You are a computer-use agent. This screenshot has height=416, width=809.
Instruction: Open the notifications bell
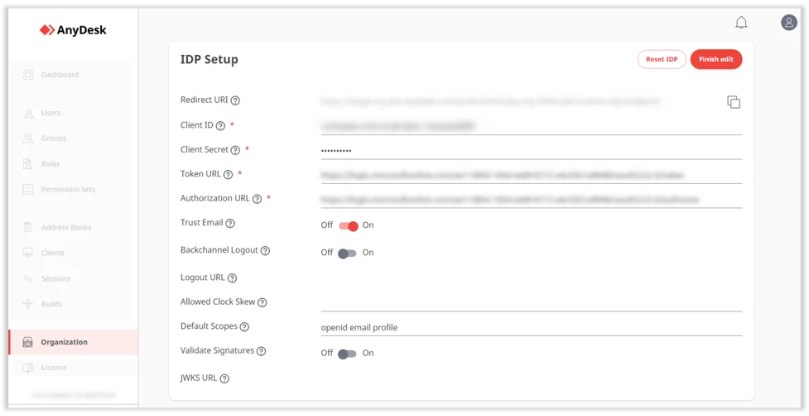(x=741, y=23)
